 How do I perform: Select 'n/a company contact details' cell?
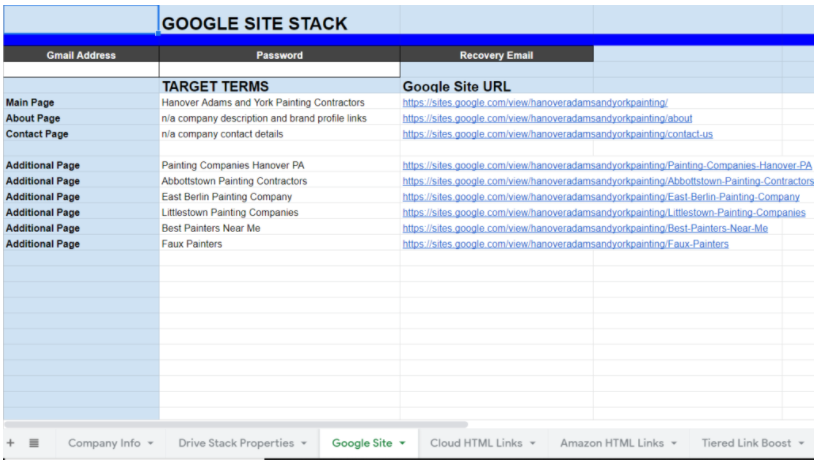279,134
